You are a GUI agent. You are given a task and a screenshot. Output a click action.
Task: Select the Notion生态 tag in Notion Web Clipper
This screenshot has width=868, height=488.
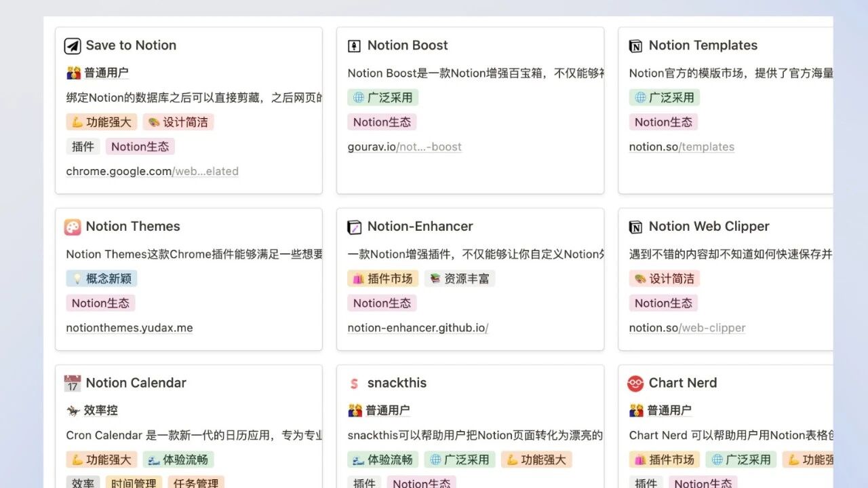(x=663, y=303)
